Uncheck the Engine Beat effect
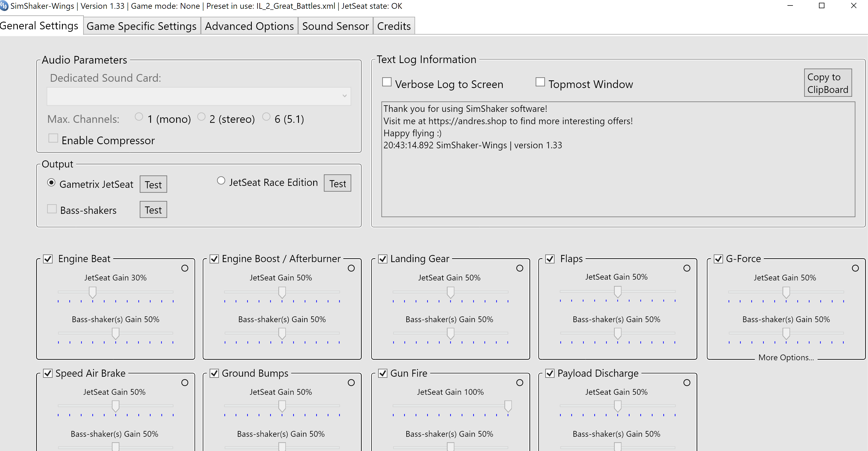This screenshot has height=451, width=868. 48,259
